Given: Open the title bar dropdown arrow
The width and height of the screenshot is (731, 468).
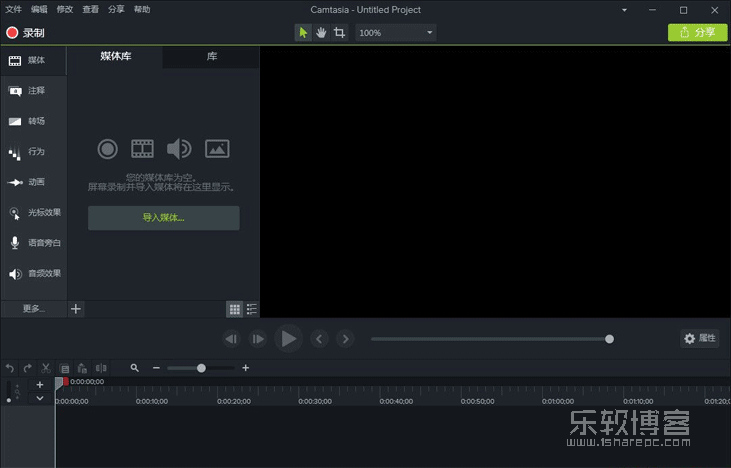Looking at the screenshot, I should coord(624,10).
